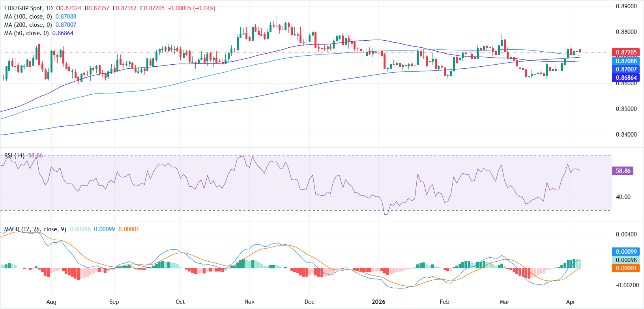Click the Aug label on time axis

(51, 302)
